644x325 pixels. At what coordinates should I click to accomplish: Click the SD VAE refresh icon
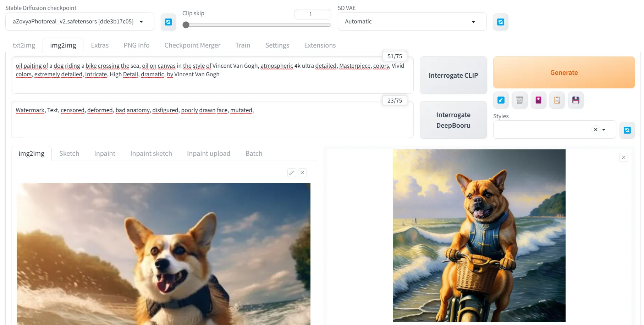(x=500, y=22)
